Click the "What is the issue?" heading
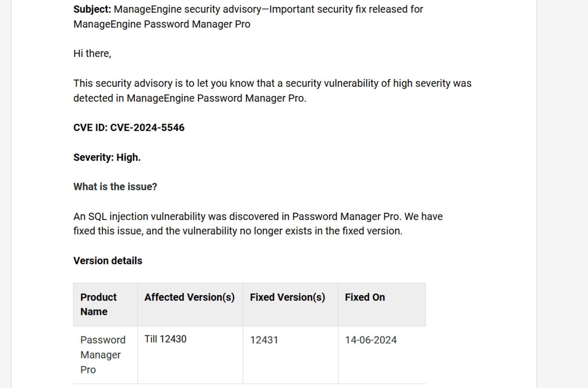Screen dimensions: 588x388 pos(115,187)
